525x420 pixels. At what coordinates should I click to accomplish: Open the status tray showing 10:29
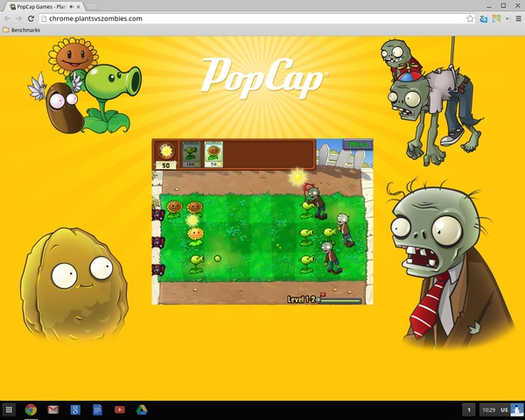[x=500, y=409]
